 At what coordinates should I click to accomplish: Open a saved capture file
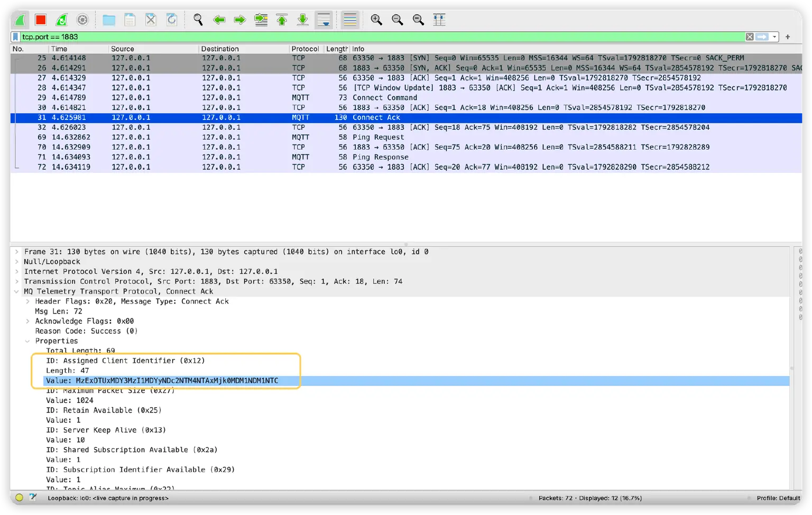(108, 20)
